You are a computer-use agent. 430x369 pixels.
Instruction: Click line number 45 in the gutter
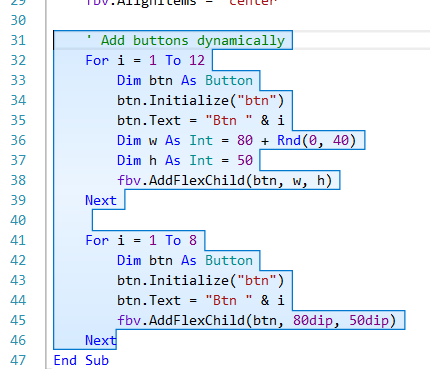(x=18, y=320)
